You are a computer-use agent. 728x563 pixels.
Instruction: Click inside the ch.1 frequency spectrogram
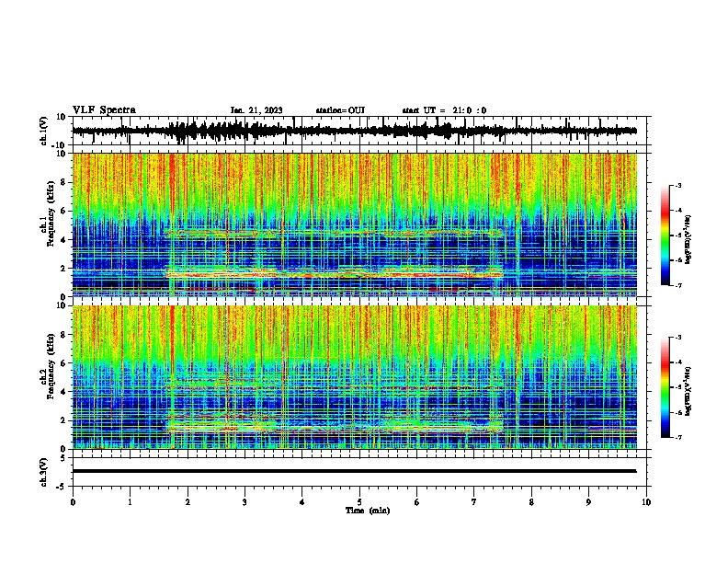click(x=355, y=224)
